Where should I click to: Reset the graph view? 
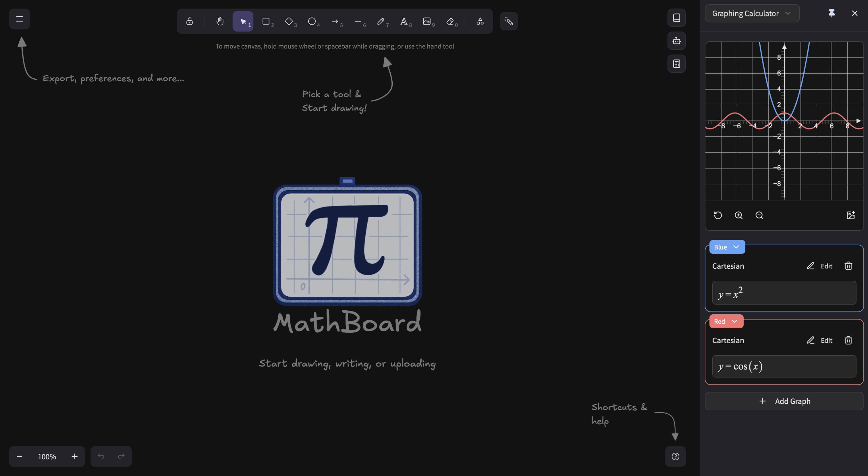click(718, 215)
